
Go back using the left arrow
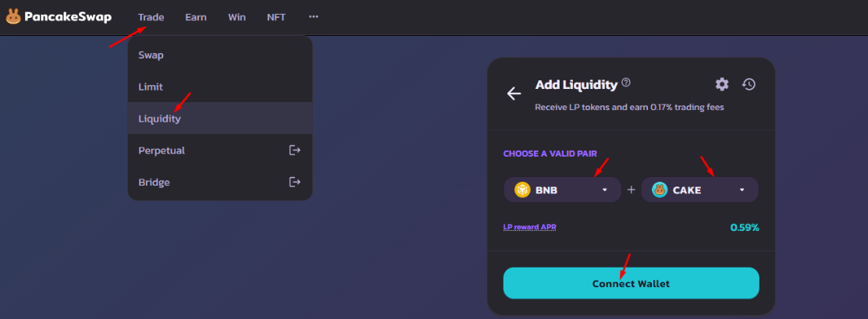514,94
